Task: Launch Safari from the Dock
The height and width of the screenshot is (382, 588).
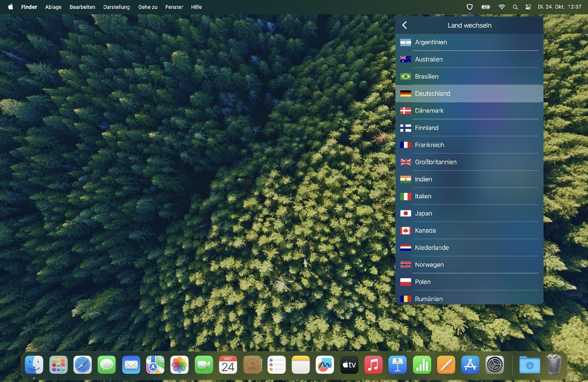Action: (x=82, y=365)
